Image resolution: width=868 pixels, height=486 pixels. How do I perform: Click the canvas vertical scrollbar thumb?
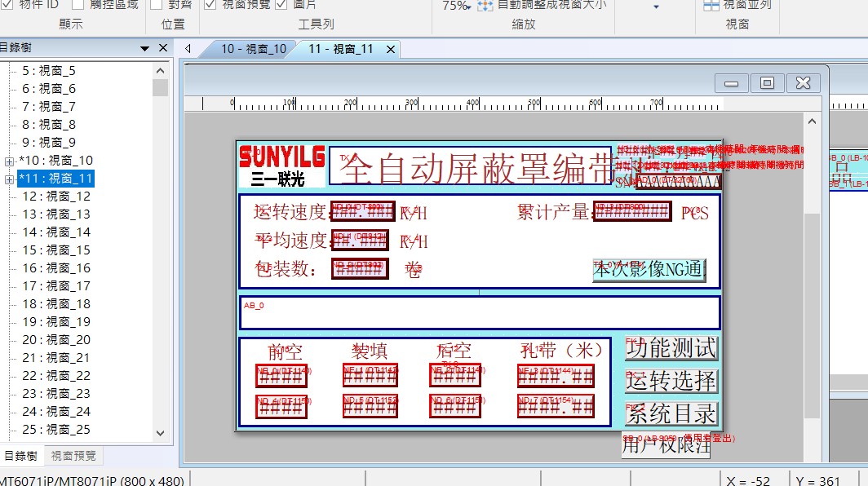tap(812, 314)
